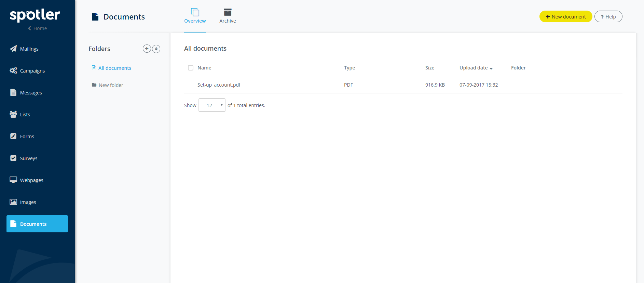Open Images via picture icon

[13, 202]
